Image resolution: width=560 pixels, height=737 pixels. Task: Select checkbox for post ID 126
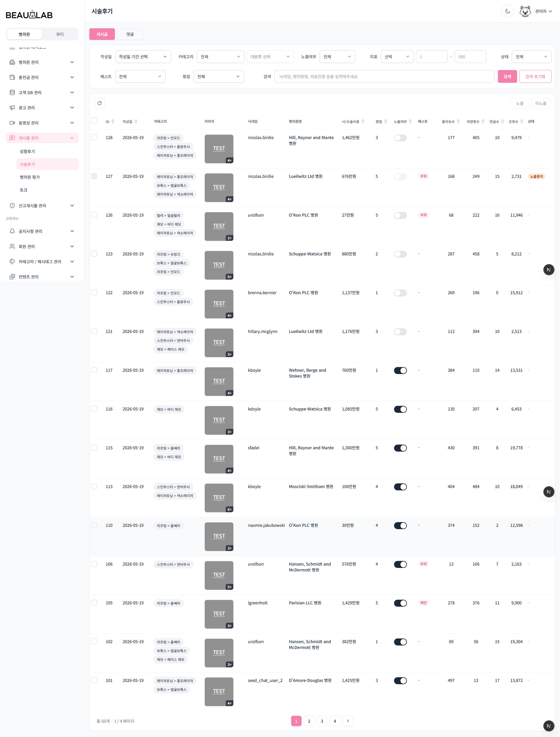point(94,215)
